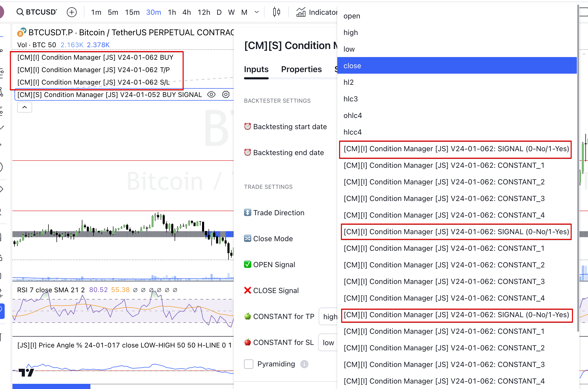Switch to the Properties tab

click(x=301, y=69)
